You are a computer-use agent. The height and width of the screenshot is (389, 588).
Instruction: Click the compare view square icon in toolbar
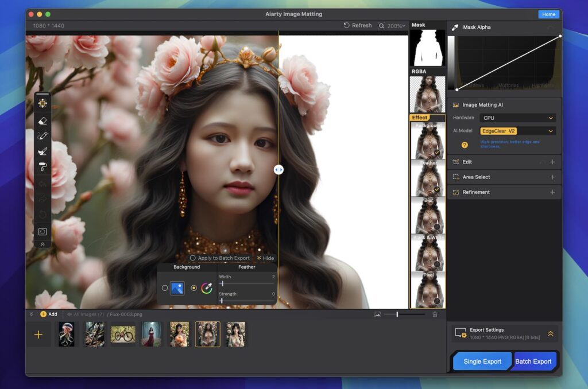(42, 232)
